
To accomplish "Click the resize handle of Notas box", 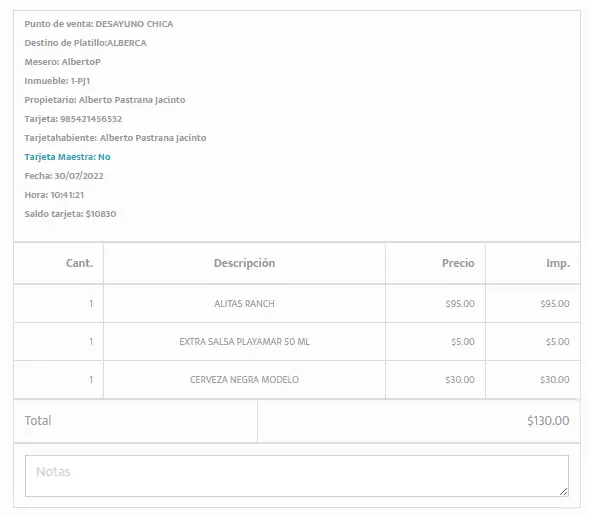I will pos(563,492).
